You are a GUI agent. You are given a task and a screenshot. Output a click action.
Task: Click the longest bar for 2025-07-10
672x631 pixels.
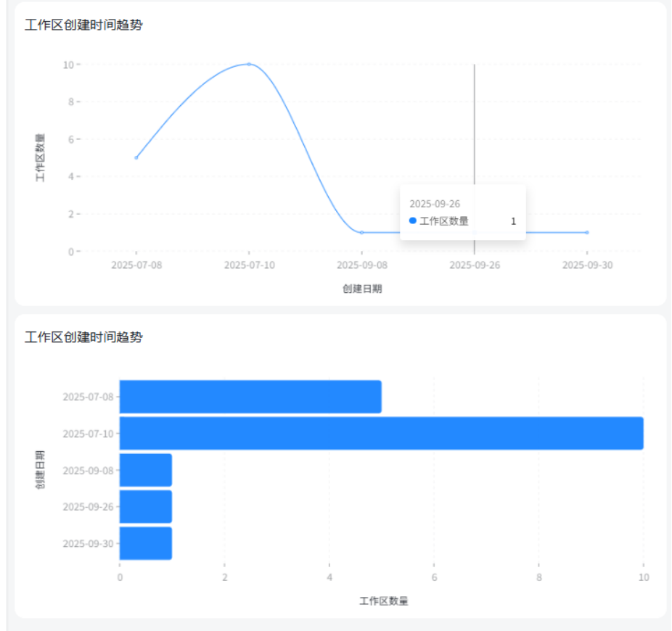click(381, 434)
